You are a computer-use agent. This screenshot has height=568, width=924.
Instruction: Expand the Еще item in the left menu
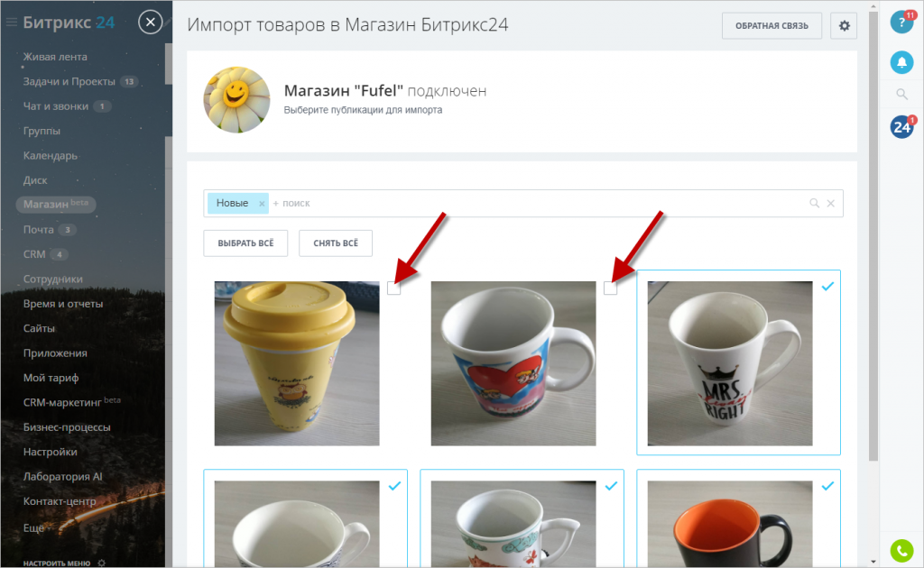click(x=33, y=528)
